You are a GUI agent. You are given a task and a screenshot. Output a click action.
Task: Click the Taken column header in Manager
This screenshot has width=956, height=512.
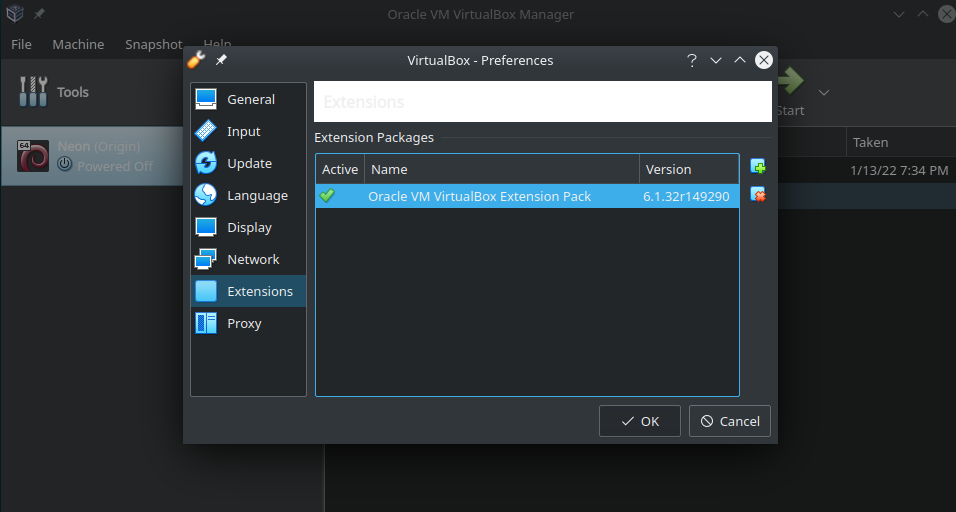click(x=901, y=142)
